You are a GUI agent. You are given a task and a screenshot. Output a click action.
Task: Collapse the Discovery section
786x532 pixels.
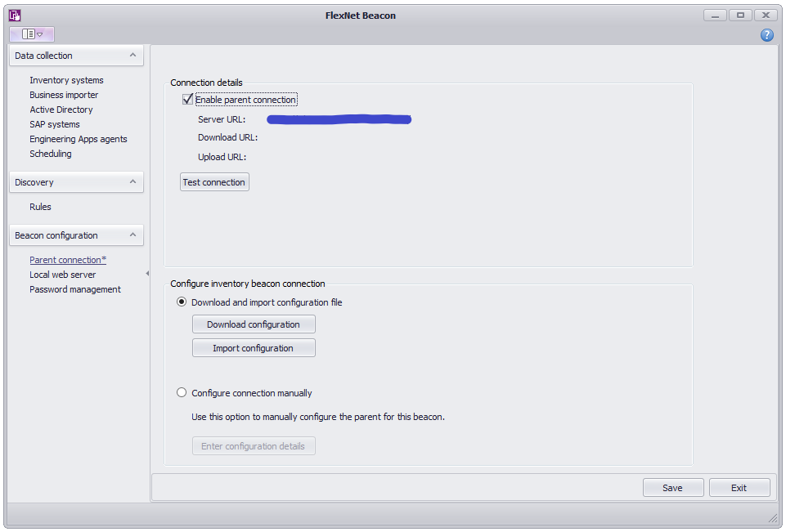[132, 182]
